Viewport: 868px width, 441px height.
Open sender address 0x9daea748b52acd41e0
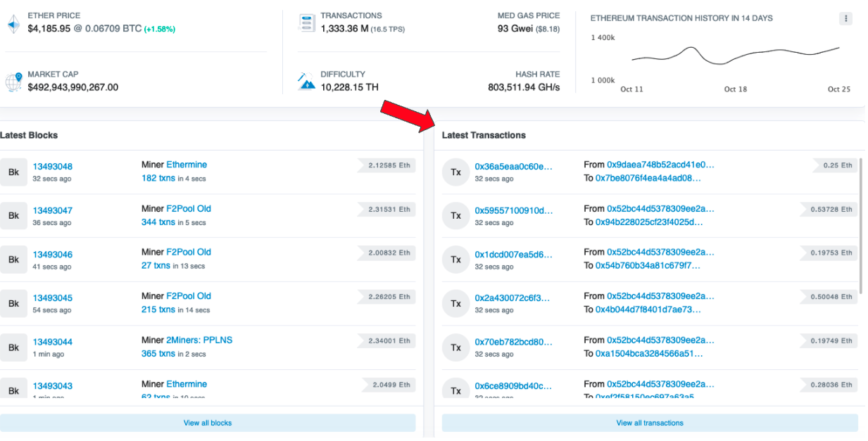(x=661, y=165)
